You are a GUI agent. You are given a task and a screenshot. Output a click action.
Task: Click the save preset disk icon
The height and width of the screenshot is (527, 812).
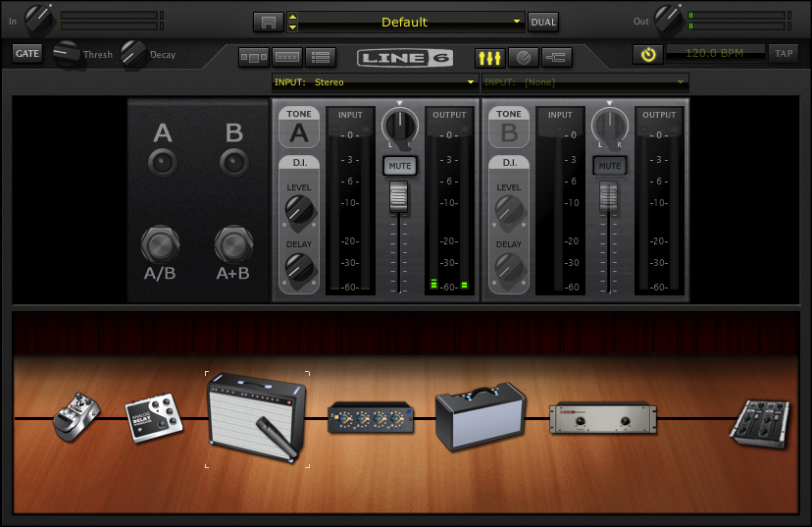[x=267, y=22]
